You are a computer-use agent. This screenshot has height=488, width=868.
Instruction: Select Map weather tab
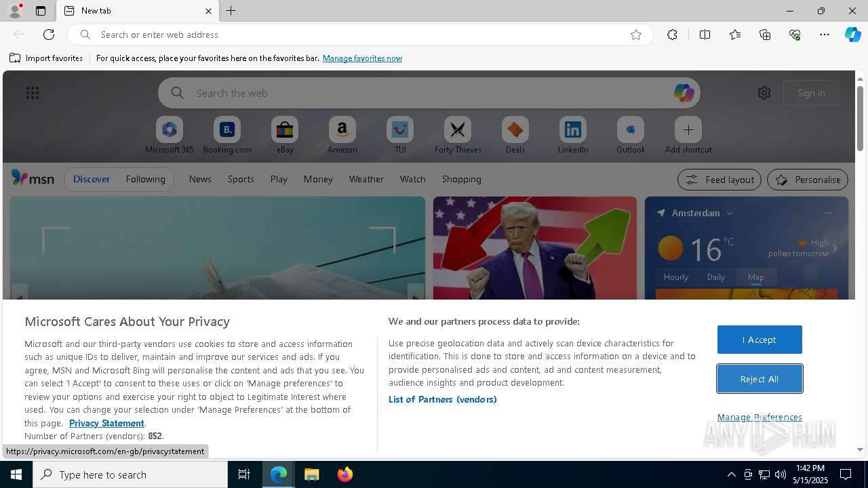(756, 277)
